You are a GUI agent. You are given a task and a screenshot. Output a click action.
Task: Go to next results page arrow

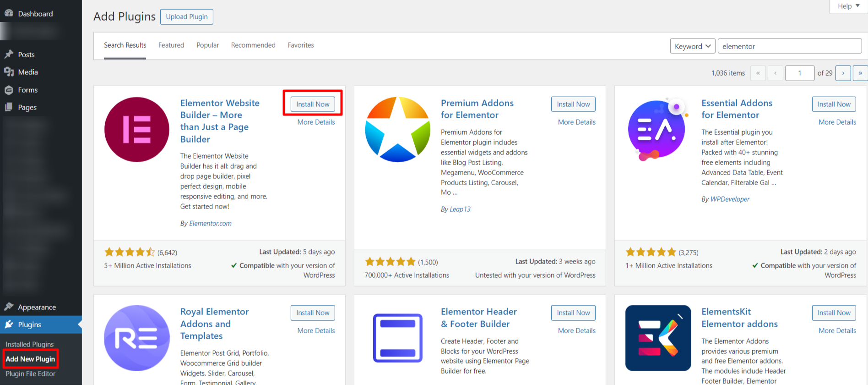[x=843, y=73]
